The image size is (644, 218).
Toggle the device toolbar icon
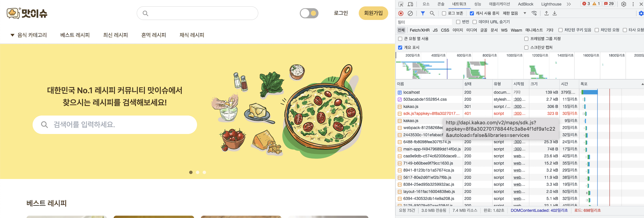(x=410, y=4)
